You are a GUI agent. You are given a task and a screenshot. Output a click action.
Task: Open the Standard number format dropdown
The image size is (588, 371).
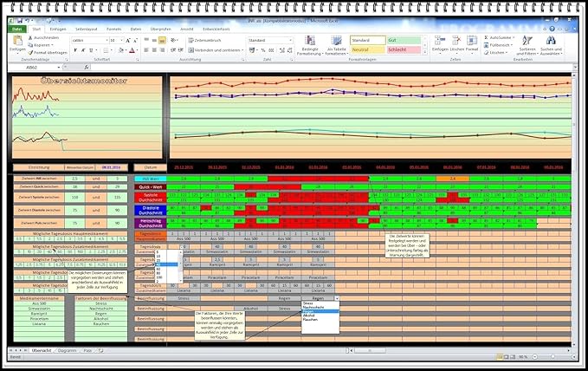(290, 40)
